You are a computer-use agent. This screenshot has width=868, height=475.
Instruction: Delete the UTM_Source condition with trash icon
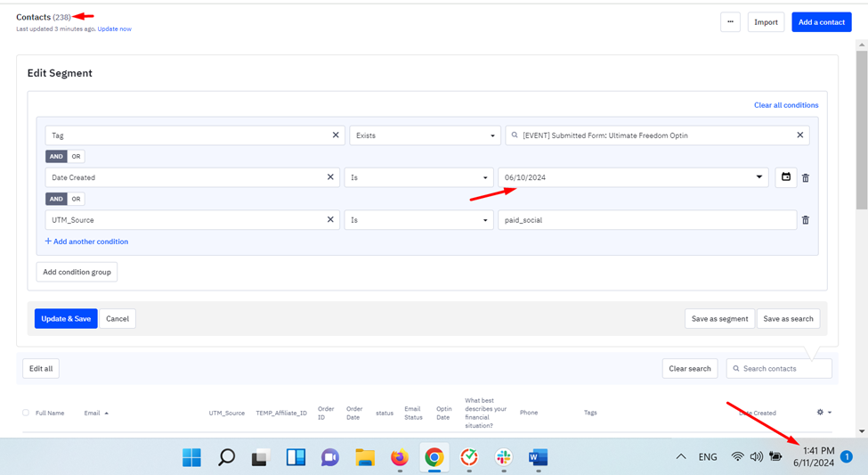806,220
